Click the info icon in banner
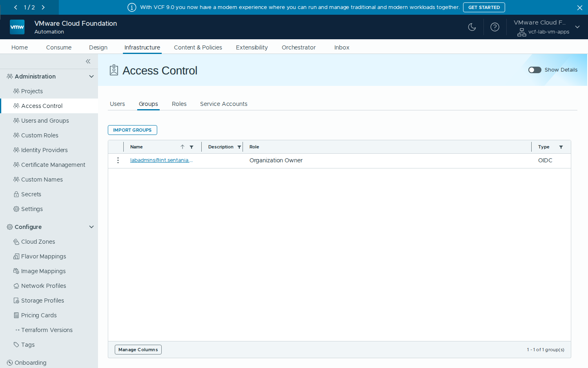This screenshot has height=368, width=588. (132, 7)
